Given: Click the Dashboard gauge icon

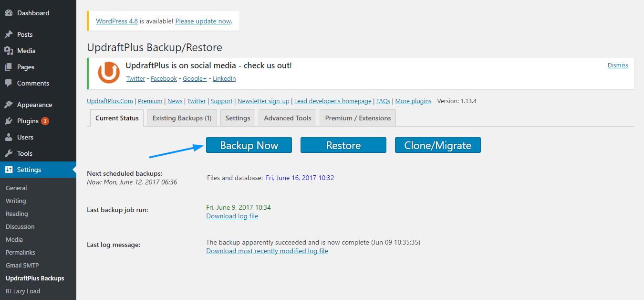Looking at the screenshot, I should [9, 13].
